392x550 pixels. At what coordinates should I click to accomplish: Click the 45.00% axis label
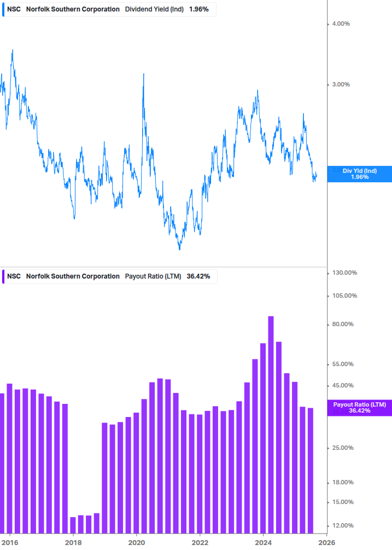click(343, 385)
